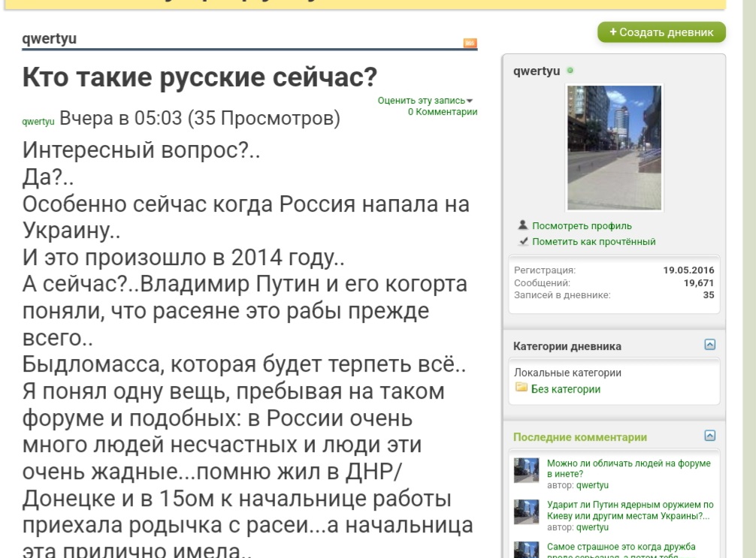The width and height of the screenshot is (756, 558).
Task: Open comment link Ударит ли Путин ядерным оружием
Action: (x=630, y=510)
